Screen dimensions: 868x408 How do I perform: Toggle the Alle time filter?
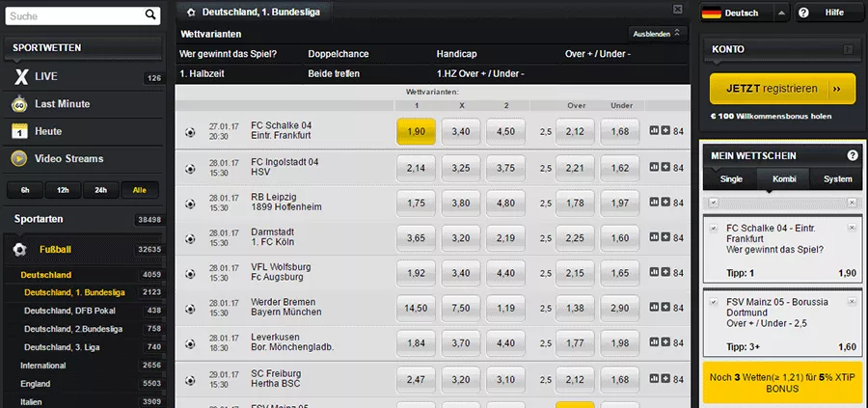tap(140, 190)
